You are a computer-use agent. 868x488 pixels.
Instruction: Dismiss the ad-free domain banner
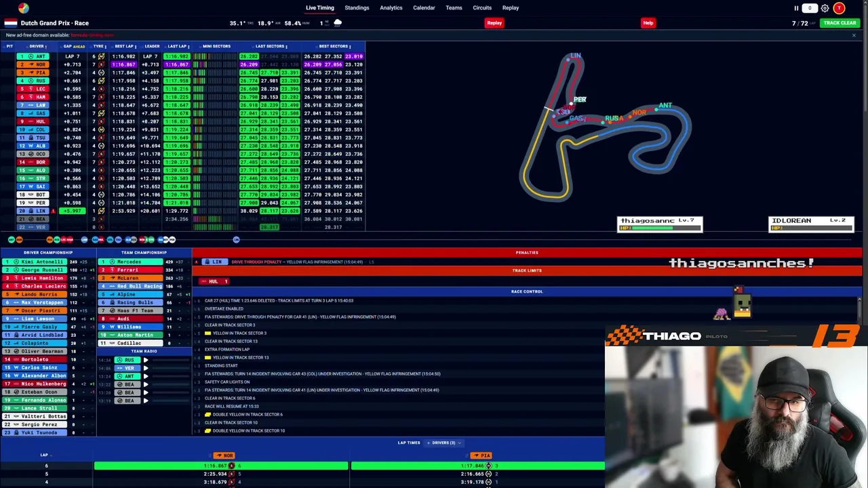tap(854, 35)
